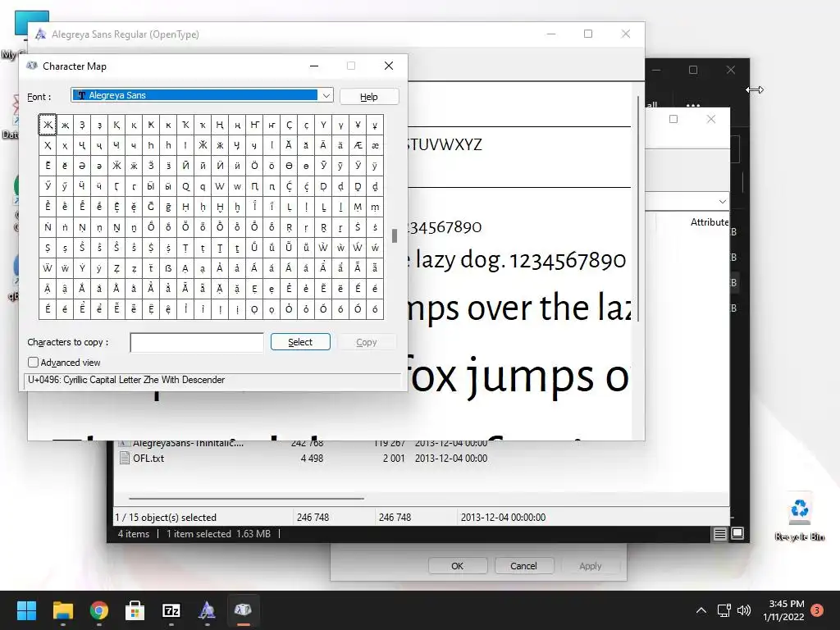Viewport: 840px width, 630px height.
Task: Click the Character Map grid scrollbar thumb
Action: coord(395,235)
